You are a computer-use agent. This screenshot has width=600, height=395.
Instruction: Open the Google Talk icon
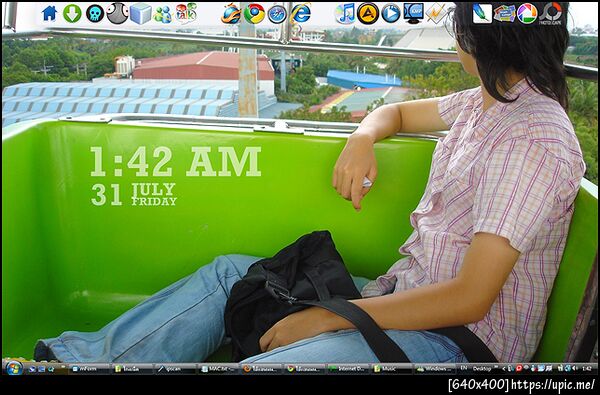tap(186, 13)
